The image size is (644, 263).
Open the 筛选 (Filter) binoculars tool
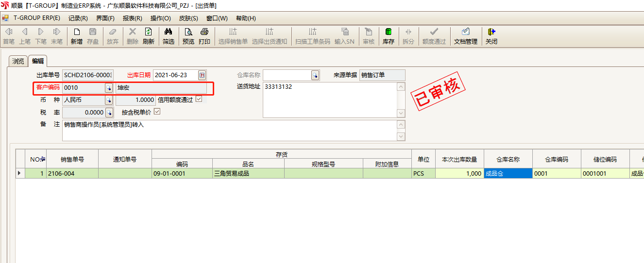pyautogui.click(x=168, y=36)
